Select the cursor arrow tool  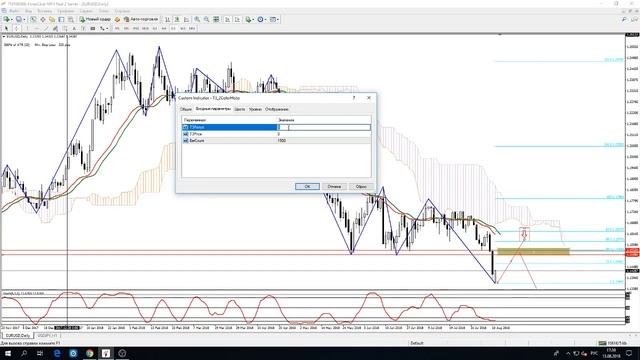click(x=6, y=29)
